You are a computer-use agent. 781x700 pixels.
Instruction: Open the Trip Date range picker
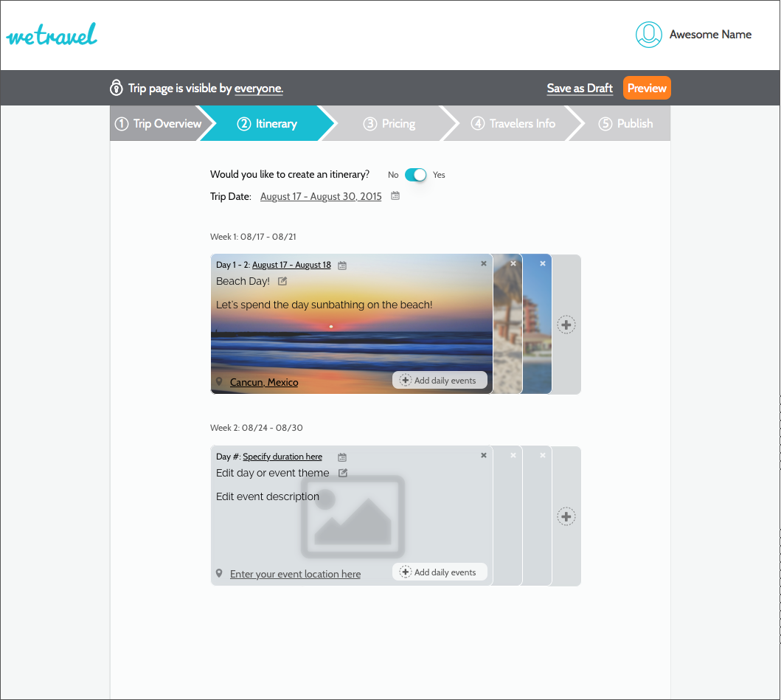[x=321, y=197]
